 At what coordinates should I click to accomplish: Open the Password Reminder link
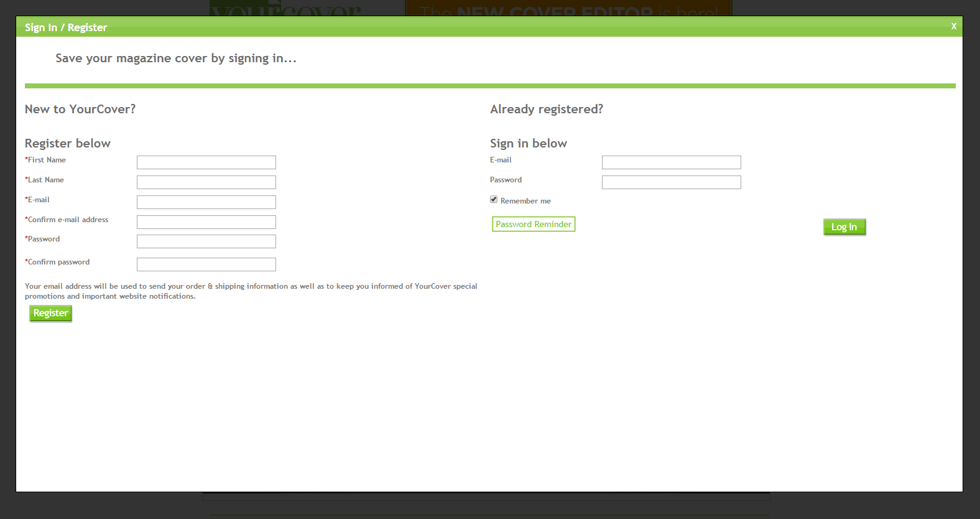tap(534, 224)
